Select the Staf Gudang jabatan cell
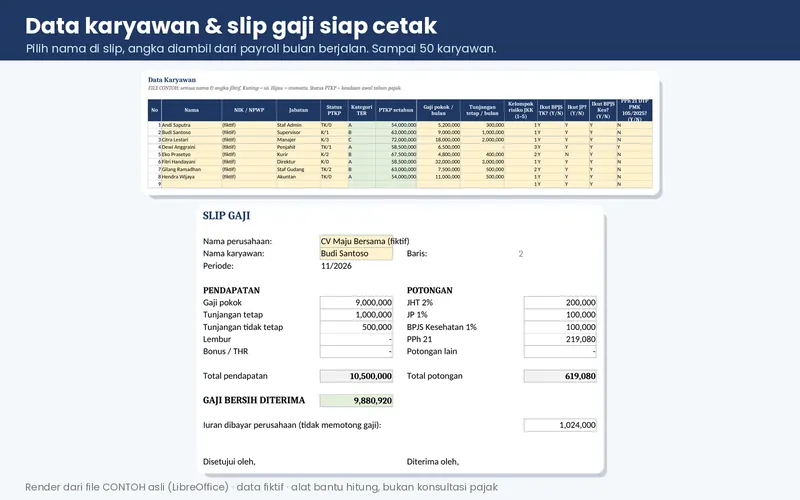The width and height of the screenshot is (800, 500). pos(298,169)
